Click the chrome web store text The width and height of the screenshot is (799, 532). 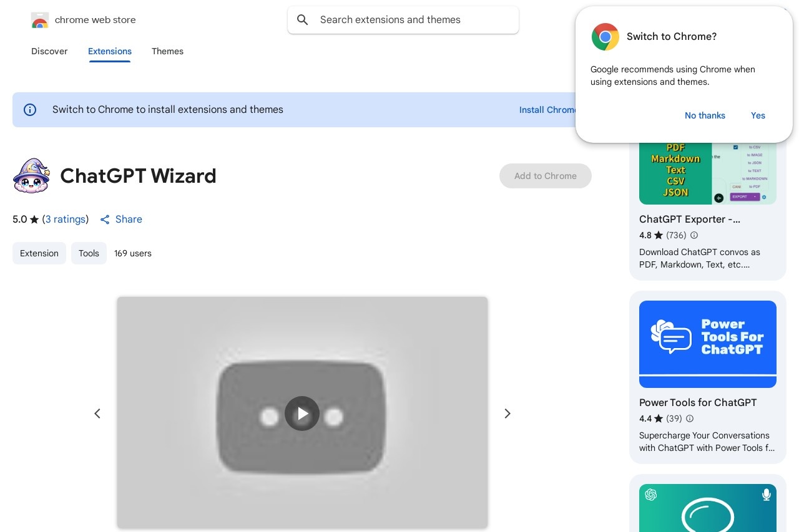96,20
